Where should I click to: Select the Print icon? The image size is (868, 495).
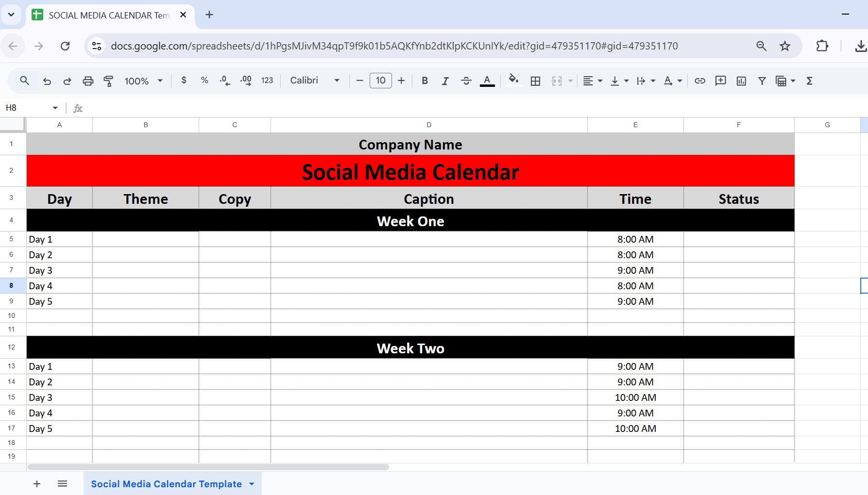88,81
